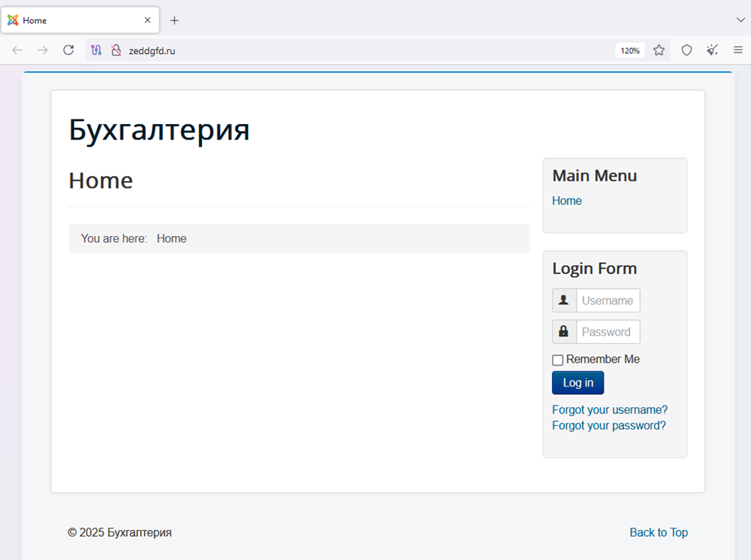The width and height of the screenshot is (751, 560).
Task: Click the lock icon beside the Password field
Action: (x=564, y=332)
